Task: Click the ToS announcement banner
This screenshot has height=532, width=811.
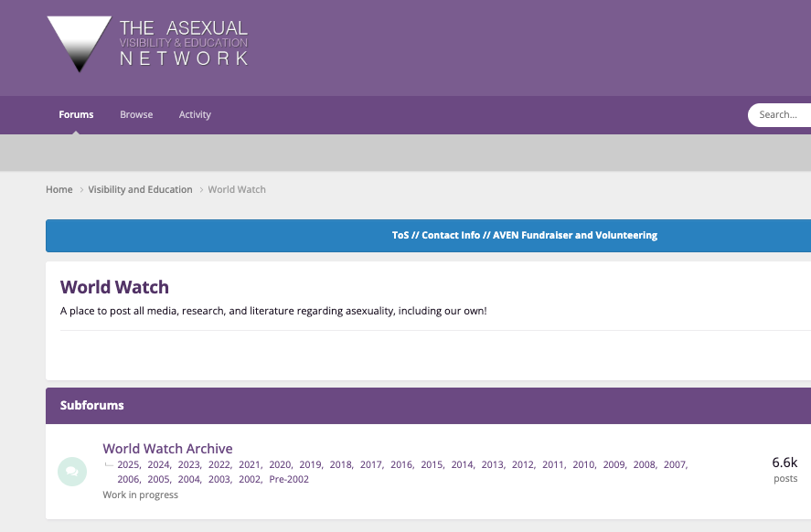Action: point(524,235)
